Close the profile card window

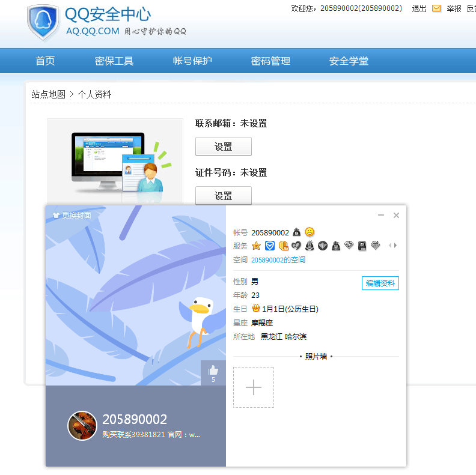tap(396, 215)
